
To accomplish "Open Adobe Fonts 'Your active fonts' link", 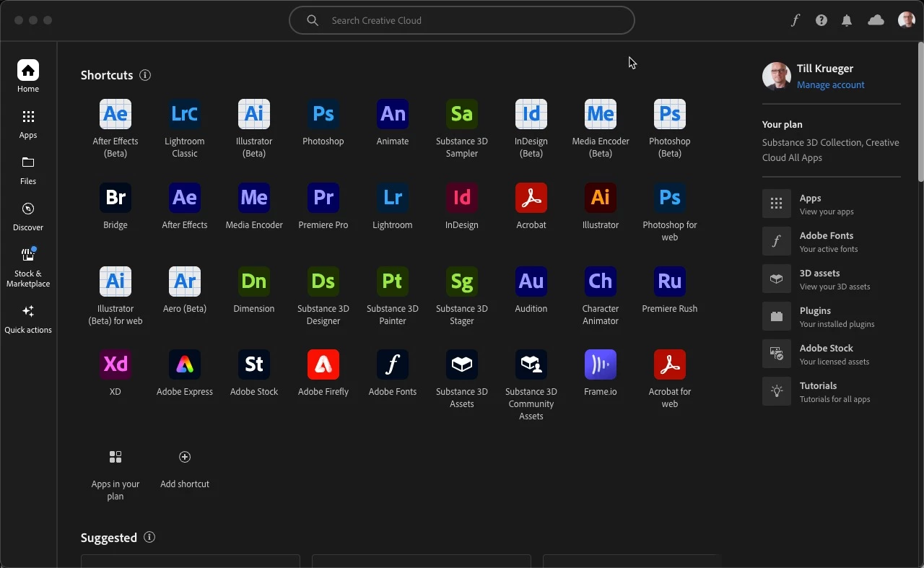I will point(832,242).
